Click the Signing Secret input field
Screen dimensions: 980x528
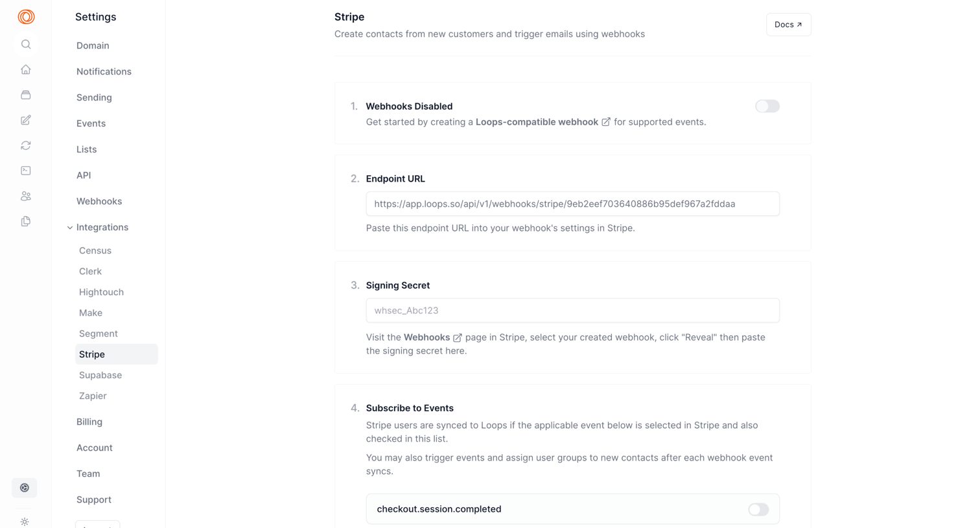coord(572,311)
